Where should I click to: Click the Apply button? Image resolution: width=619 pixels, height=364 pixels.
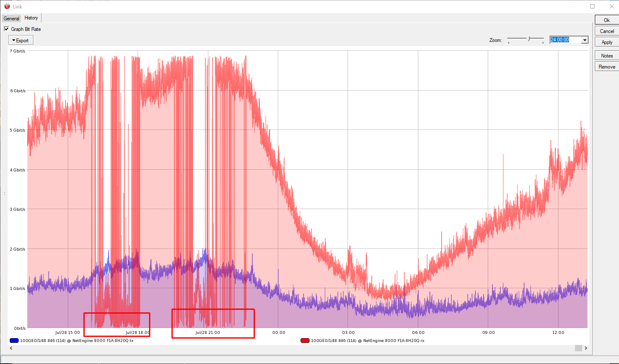pos(607,42)
